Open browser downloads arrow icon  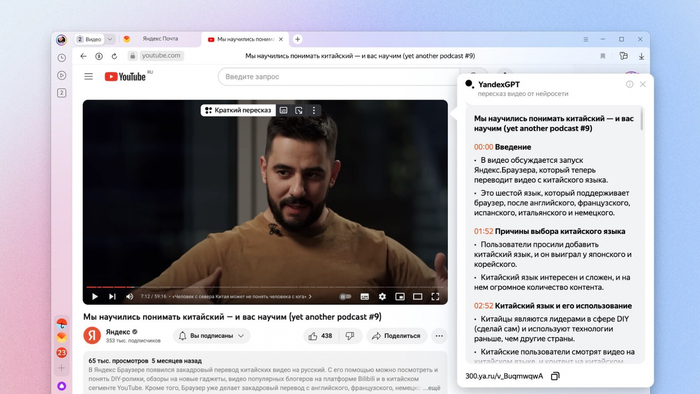pyautogui.click(x=641, y=56)
